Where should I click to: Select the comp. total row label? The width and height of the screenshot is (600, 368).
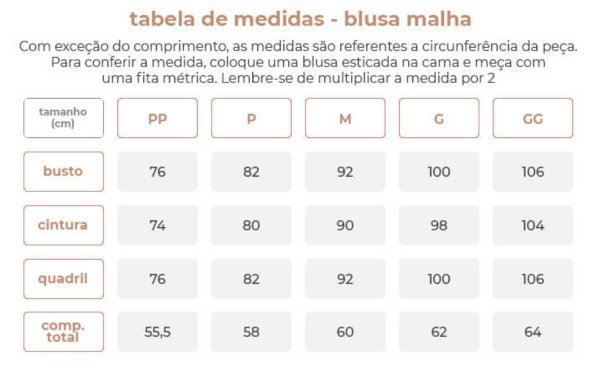[x=64, y=332]
